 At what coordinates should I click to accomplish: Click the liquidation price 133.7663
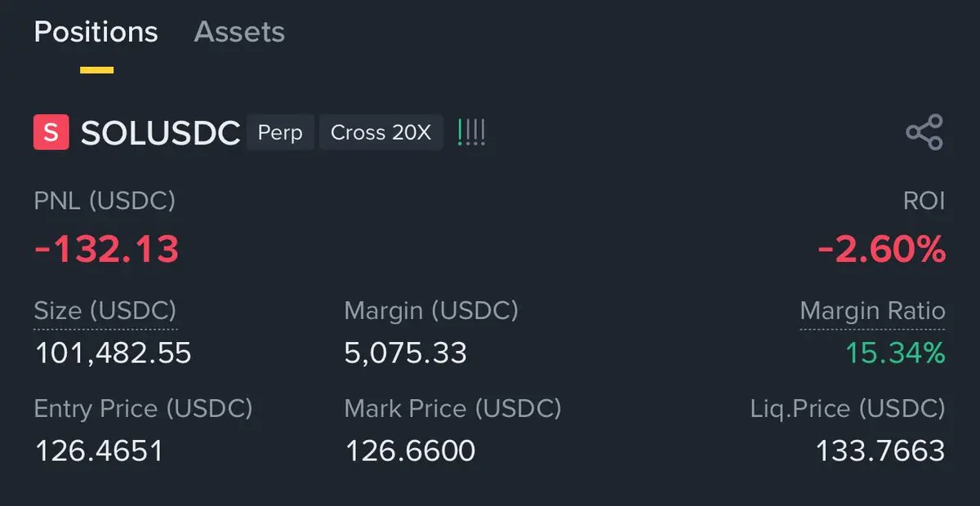[x=880, y=450]
